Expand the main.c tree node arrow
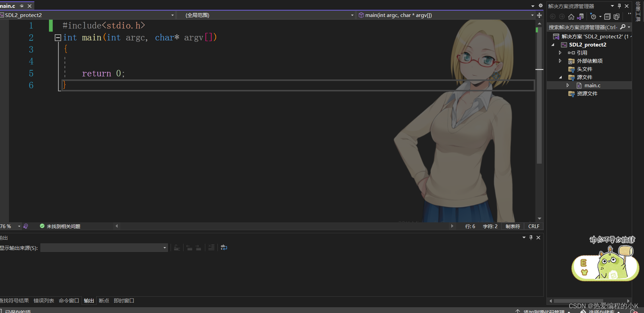 pyautogui.click(x=568, y=85)
